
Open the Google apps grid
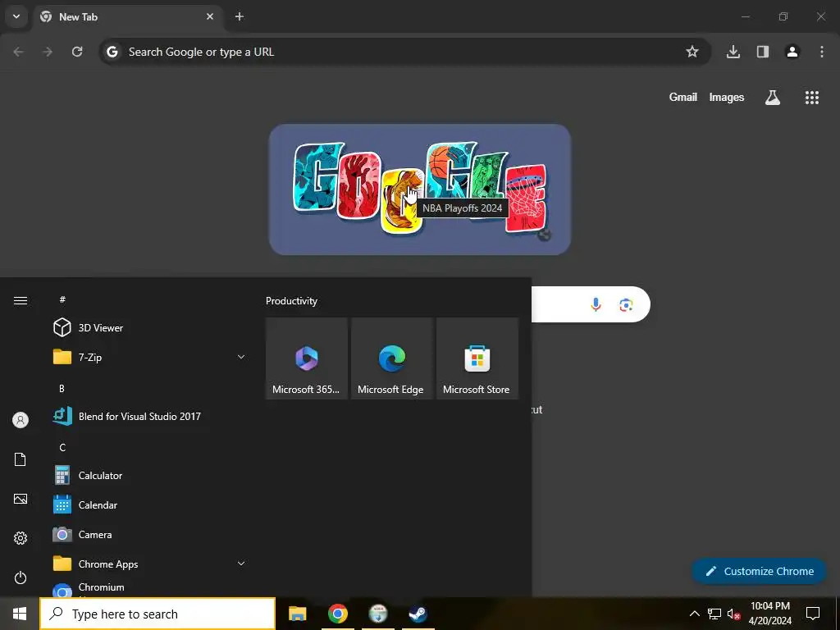pos(812,97)
